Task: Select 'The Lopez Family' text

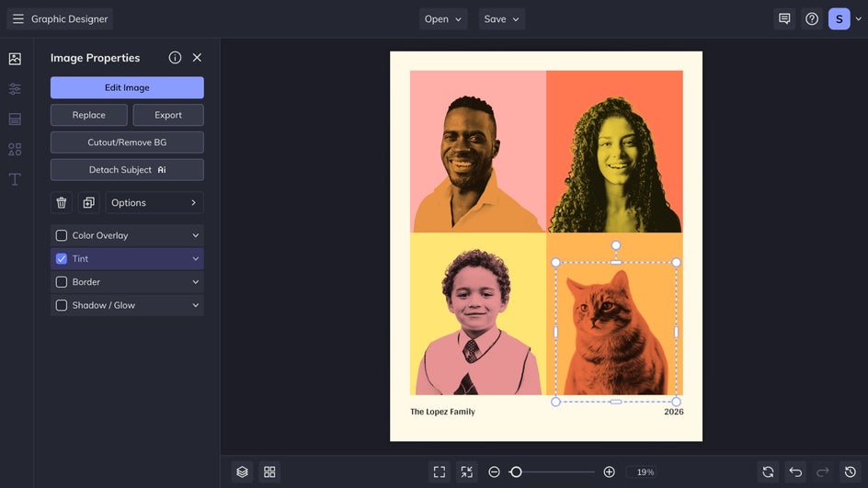Action: pyautogui.click(x=443, y=412)
